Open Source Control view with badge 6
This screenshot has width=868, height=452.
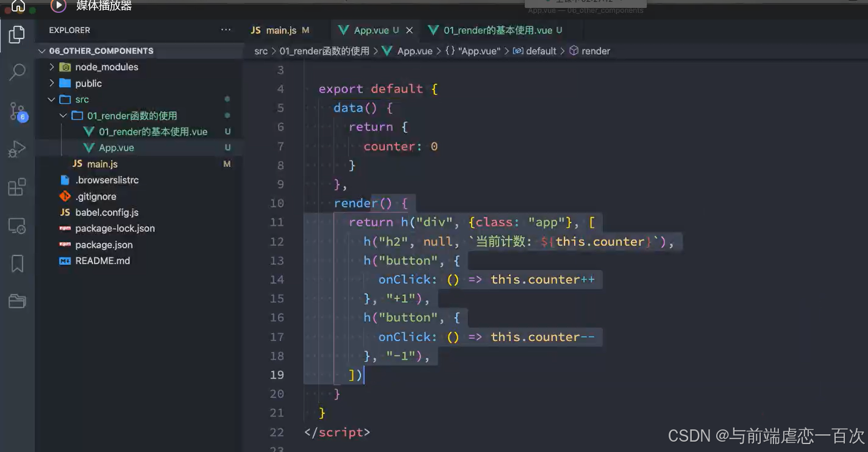pyautogui.click(x=18, y=111)
